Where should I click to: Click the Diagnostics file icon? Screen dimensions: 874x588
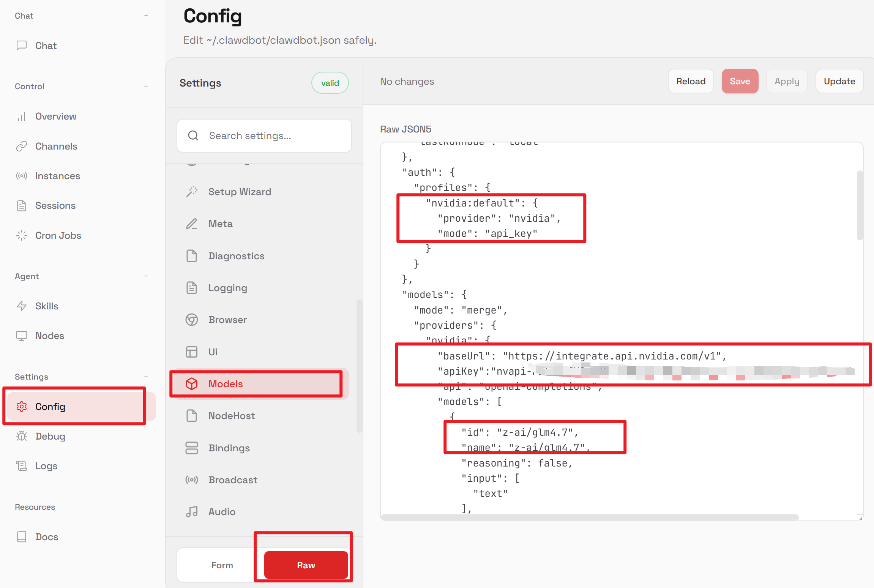coord(192,256)
